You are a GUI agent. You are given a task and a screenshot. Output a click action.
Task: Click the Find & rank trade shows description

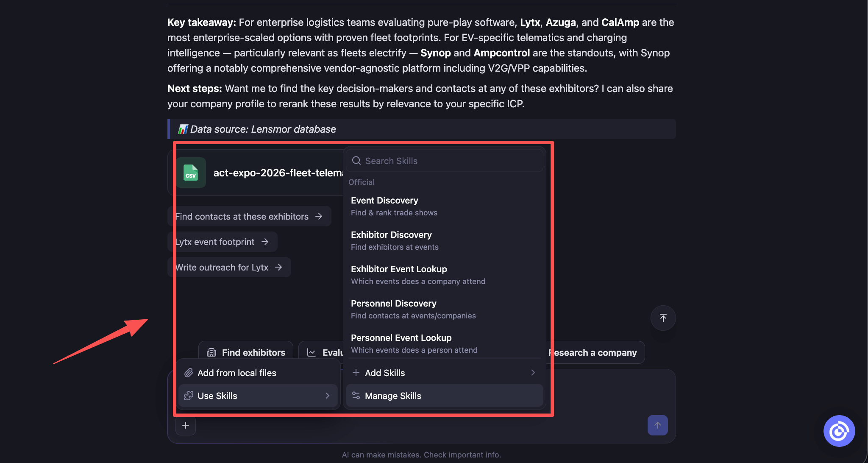tap(394, 212)
